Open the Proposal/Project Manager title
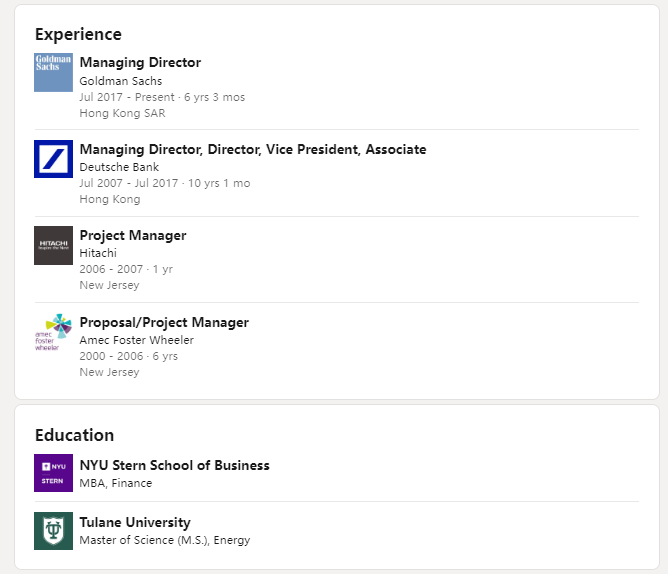This screenshot has height=574, width=668. click(x=164, y=323)
